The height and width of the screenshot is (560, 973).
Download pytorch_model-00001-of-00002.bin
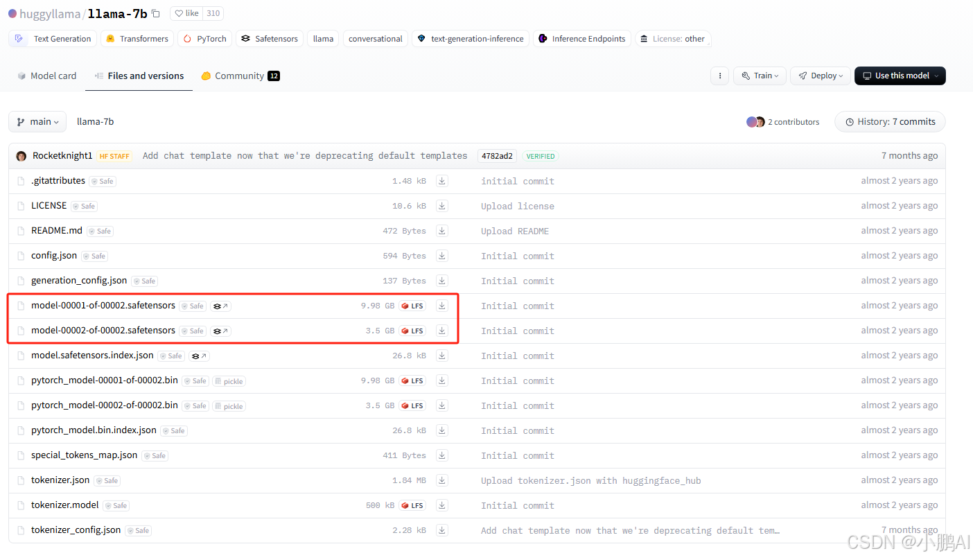coord(442,380)
